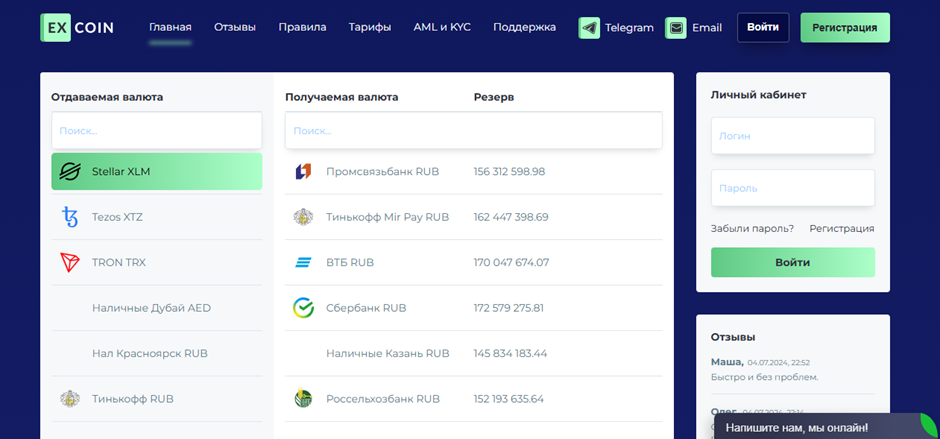This screenshot has height=439, width=940.
Task: Click the Telegram paper plane icon
Action: [x=589, y=28]
